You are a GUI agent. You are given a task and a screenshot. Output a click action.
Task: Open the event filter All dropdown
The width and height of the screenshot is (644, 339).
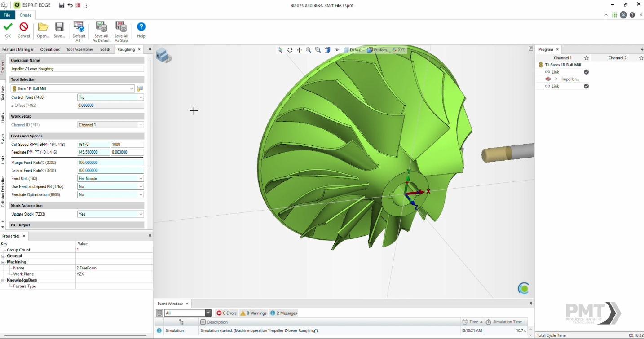(208, 313)
